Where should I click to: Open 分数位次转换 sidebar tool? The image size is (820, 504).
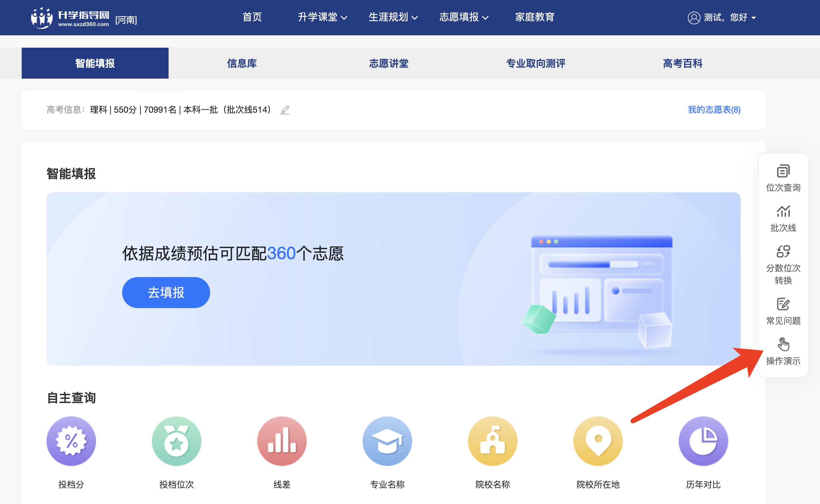783,252
